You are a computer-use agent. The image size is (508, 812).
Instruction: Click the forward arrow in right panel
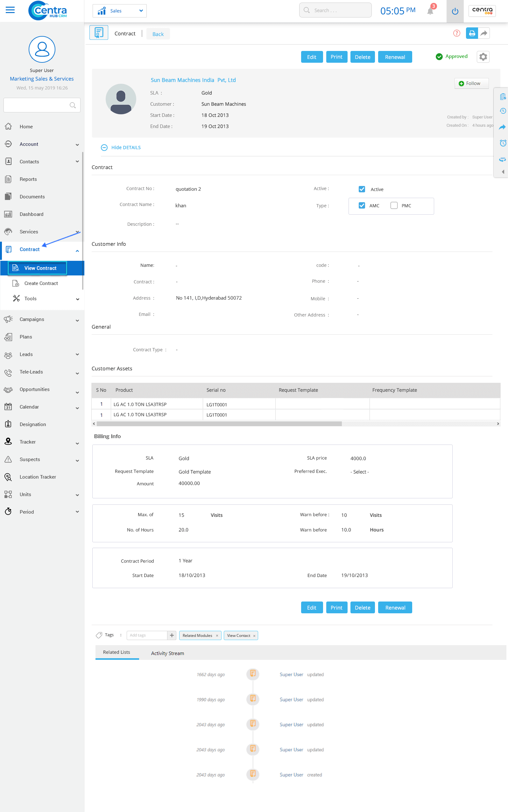coord(502,127)
